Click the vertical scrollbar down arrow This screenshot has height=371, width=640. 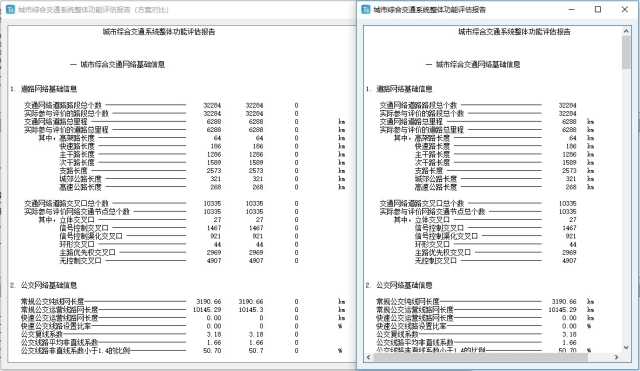(627, 348)
